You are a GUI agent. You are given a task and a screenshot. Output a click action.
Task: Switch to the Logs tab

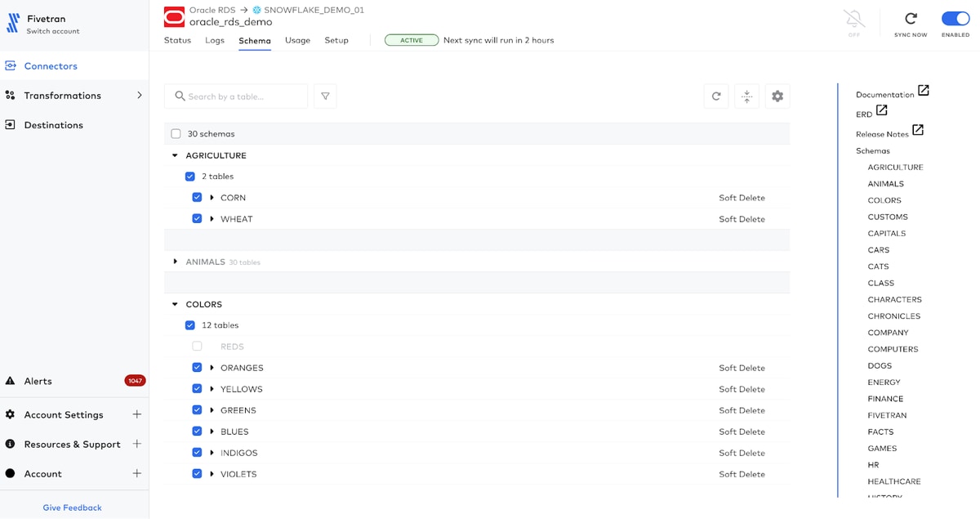(215, 40)
